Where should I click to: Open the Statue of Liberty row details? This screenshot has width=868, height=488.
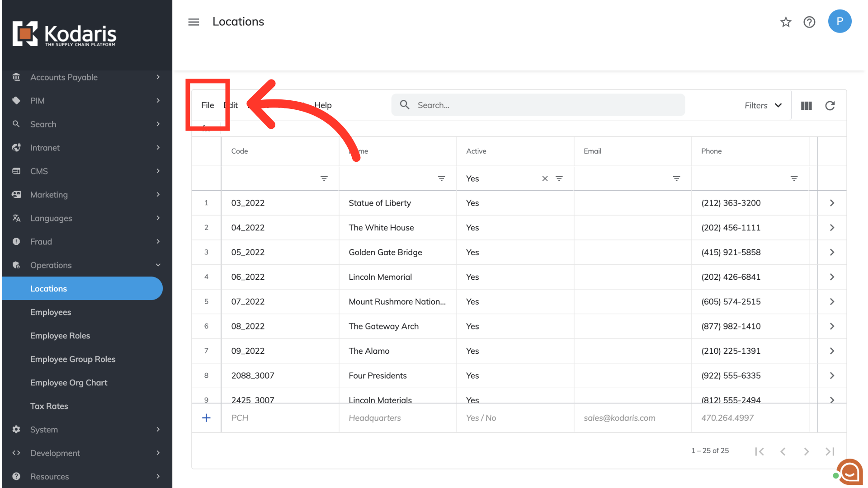(832, 203)
